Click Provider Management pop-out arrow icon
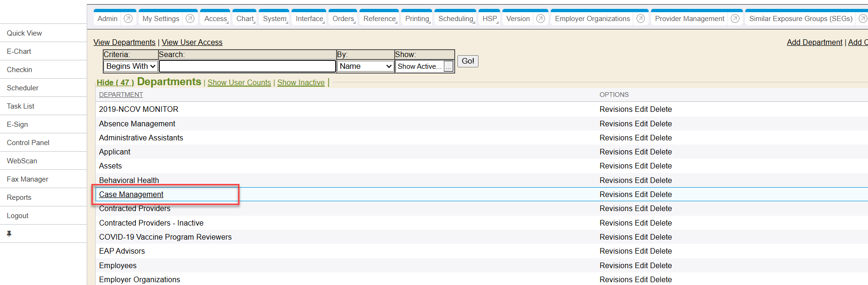868x285 pixels. coord(735,19)
